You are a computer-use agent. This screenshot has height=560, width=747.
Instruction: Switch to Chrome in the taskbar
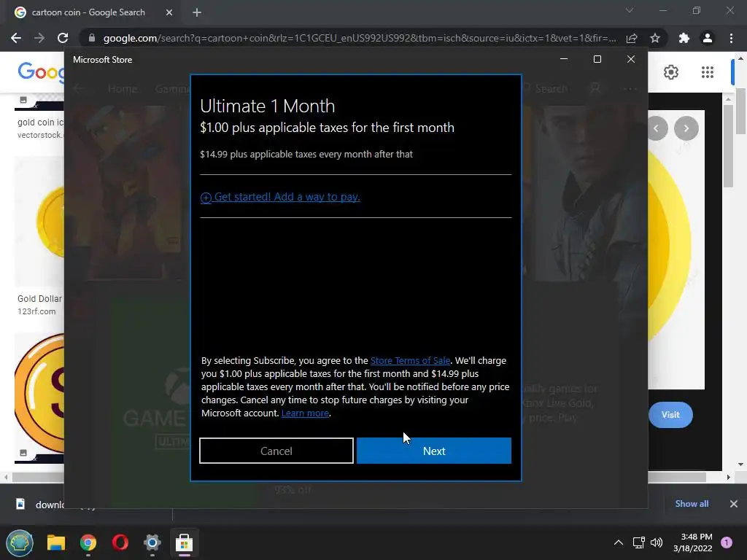pyautogui.click(x=88, y=542)
